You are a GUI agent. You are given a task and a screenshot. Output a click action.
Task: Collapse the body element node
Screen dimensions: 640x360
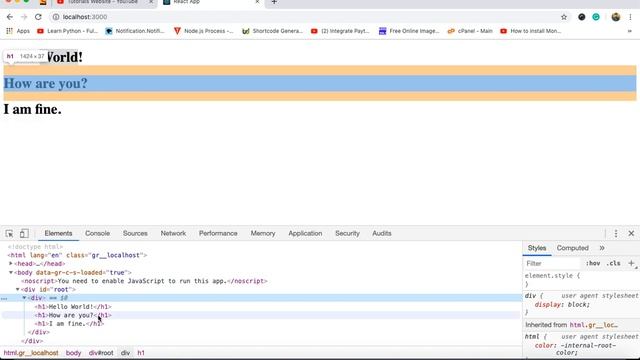(11, 272)
